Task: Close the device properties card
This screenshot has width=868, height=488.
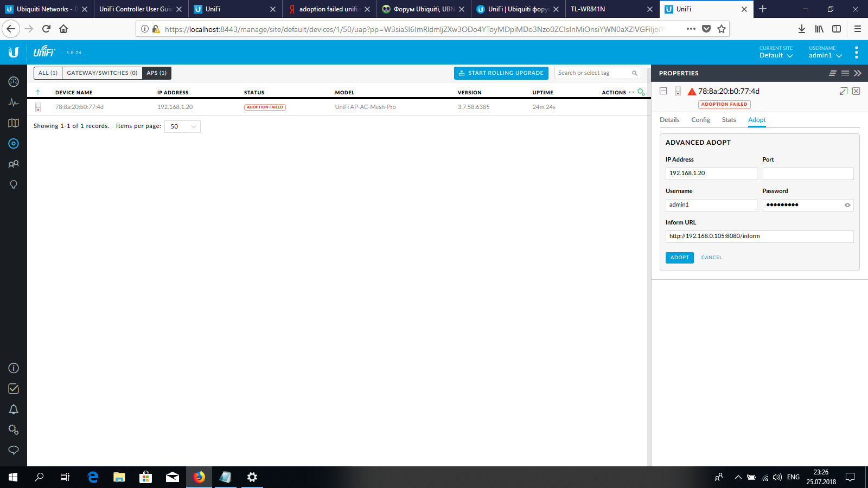Action: pos(856,91)
